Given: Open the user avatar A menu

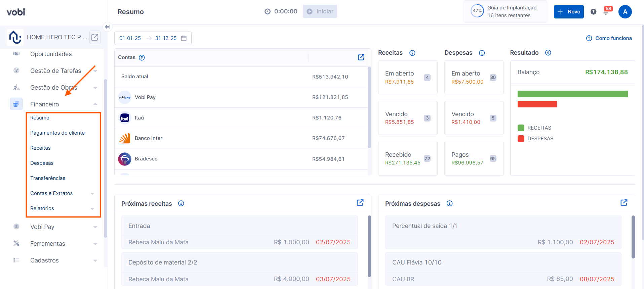Looking at the screenshot, I should coord(625,12).
